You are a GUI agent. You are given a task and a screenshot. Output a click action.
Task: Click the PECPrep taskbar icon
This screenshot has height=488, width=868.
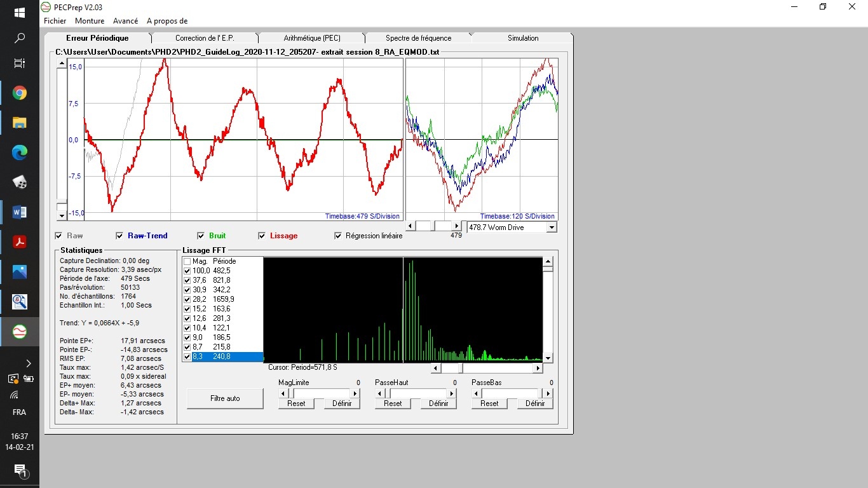(x=20, y=331)
